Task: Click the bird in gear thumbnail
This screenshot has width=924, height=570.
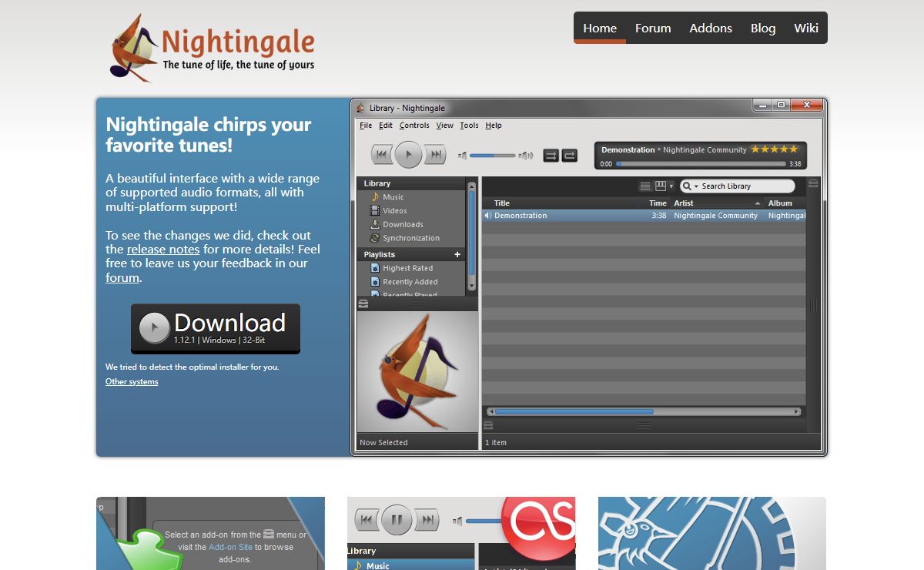Action: click(711, 534)
